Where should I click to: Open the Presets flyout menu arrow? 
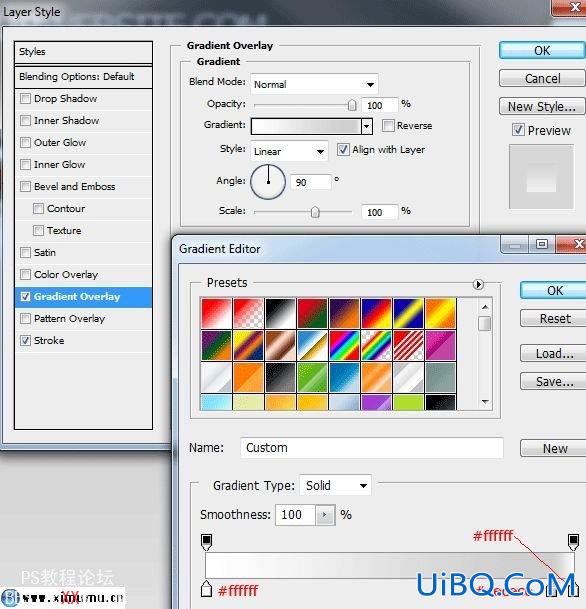point(478,285)
